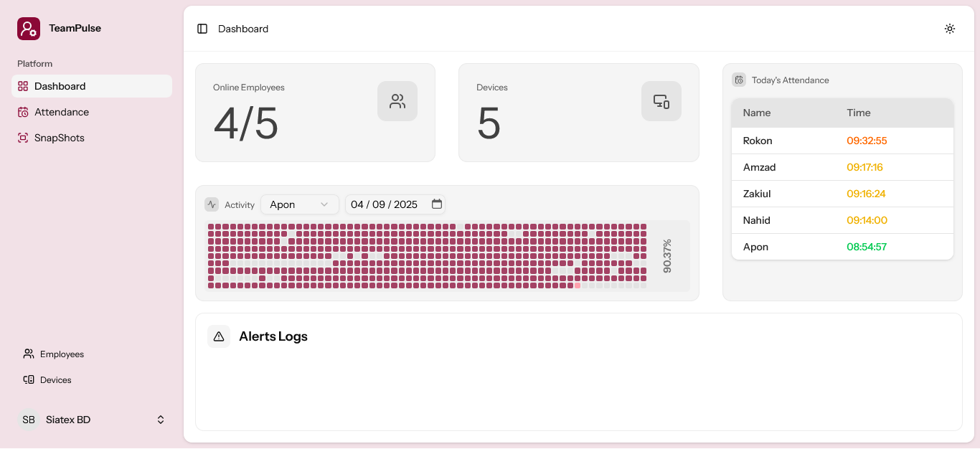
Task: Click the Activity waveform icon
Action: click(212, 204)
